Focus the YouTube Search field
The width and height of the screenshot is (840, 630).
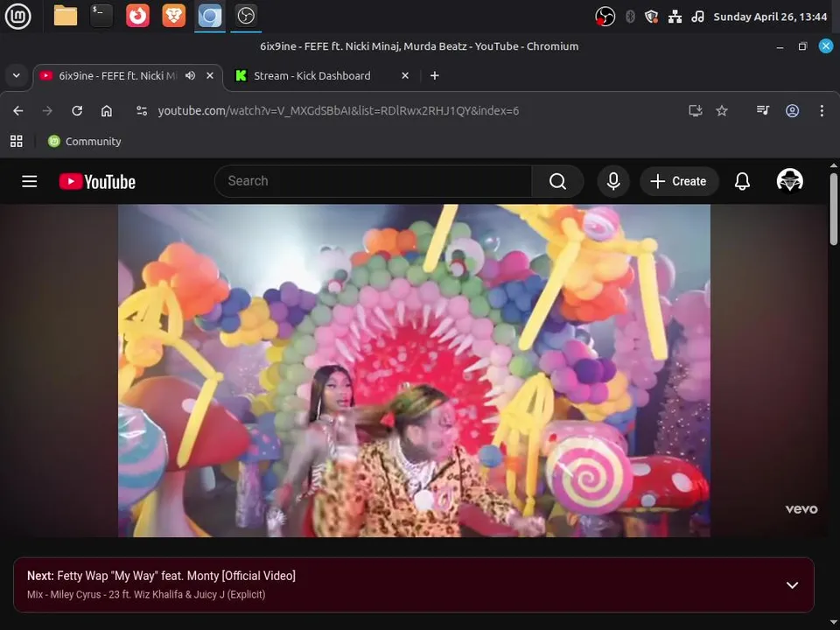coord(373,181)
